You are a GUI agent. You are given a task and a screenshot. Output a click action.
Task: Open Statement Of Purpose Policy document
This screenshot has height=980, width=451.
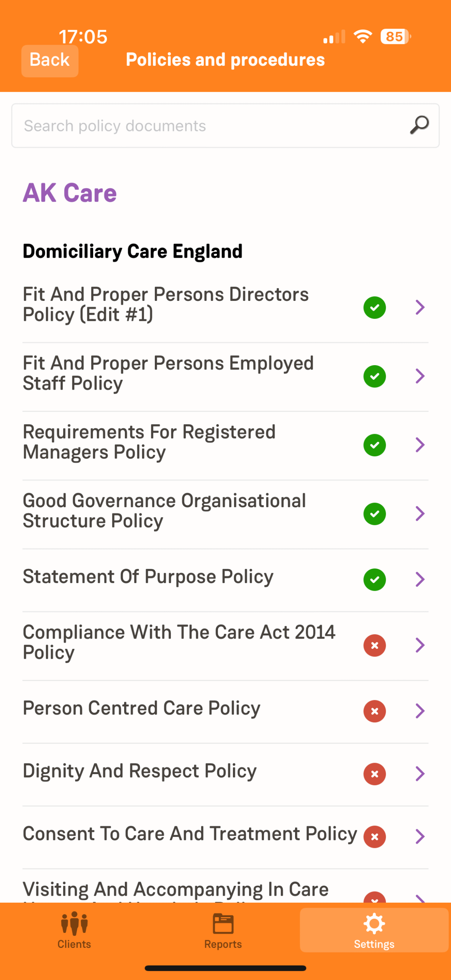148,577
